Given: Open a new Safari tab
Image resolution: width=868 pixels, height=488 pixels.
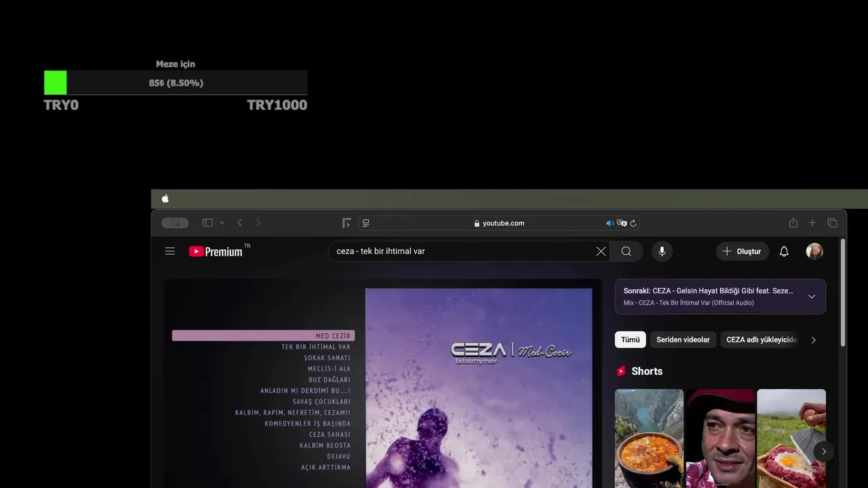Looking at the screenshot, I should tap(812, 223).
